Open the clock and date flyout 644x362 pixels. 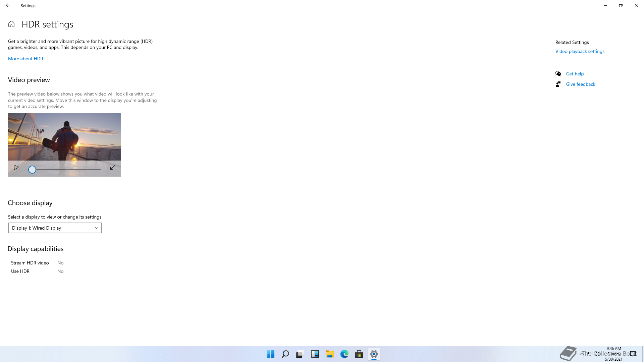coord(614,354)
